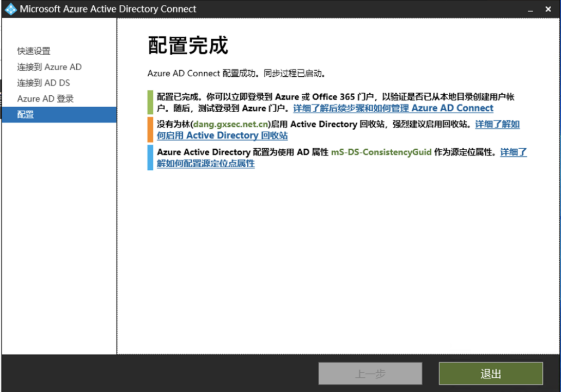Select the 快速设置 step in sidebar
This screenshot has width=561, height=392.
pyautogui.click(x=34, y=51)
